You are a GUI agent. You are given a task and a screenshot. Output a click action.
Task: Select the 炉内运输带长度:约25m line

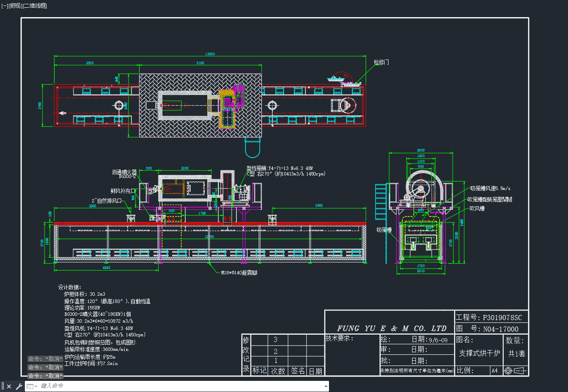(x=90, y=357)
